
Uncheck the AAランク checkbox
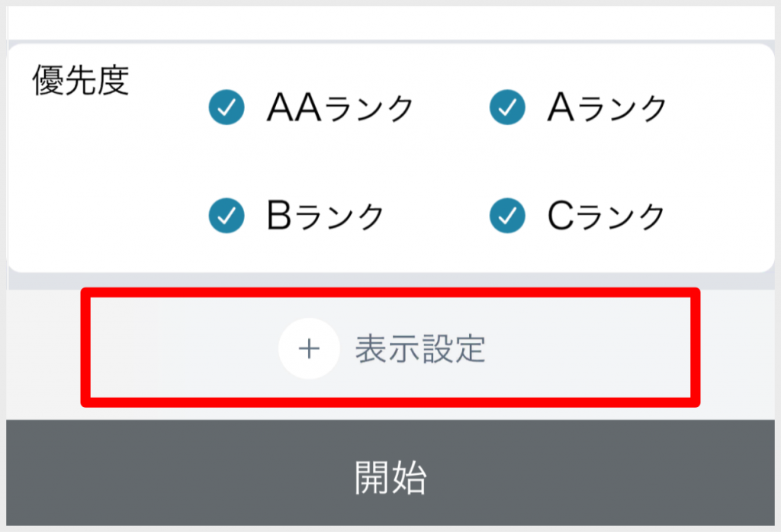click(x=226, y=108)
